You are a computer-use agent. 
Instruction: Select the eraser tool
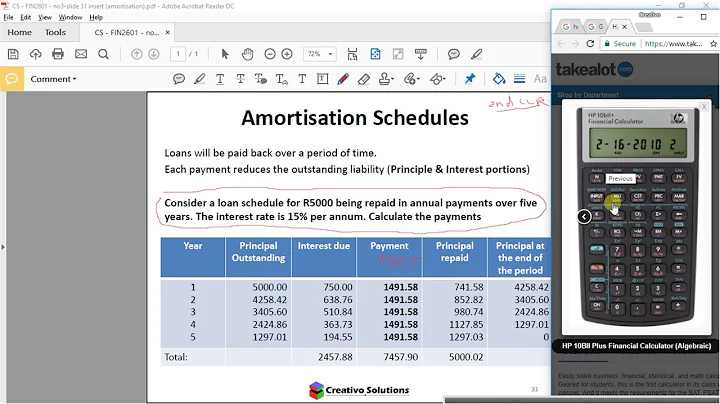pyautogui.click(x=364, y=79)
